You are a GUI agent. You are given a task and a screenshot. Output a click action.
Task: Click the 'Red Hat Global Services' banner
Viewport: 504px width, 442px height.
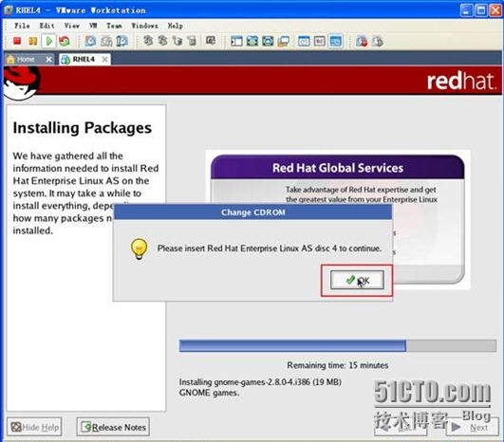(x=338, y=168)
